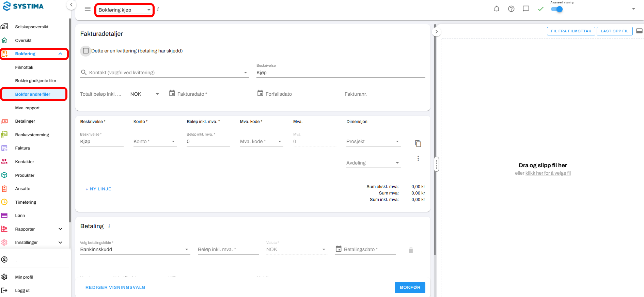
Task: Open the line's three-dot options menu
Action: (x=418, y=158)
